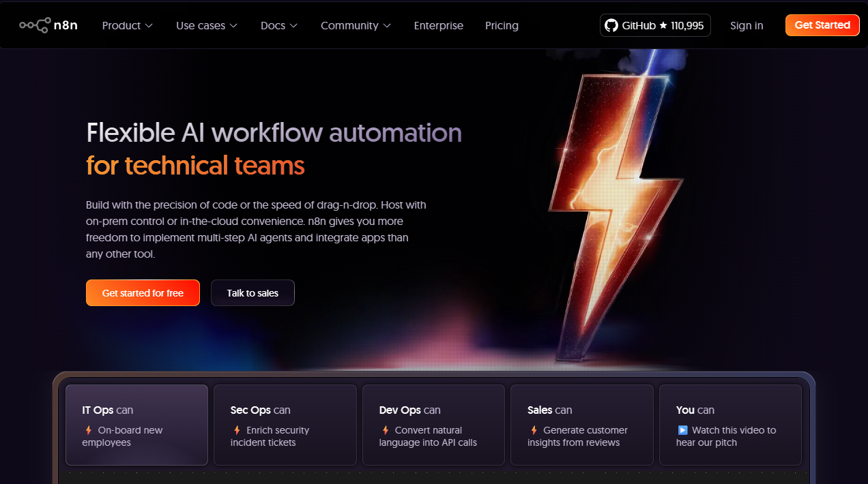Click the orange Get Started button
This screenshot has height=484, width=868.
(822, 25)
